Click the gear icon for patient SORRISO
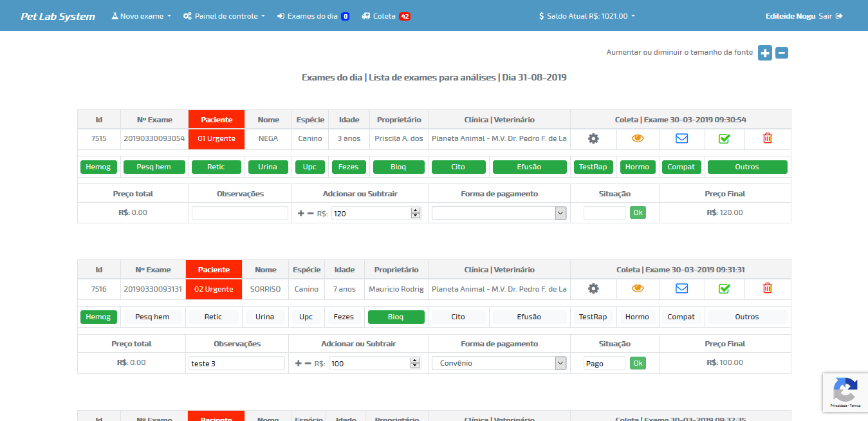The height and width of the screenshot is (421, 868). click(593, 289)
